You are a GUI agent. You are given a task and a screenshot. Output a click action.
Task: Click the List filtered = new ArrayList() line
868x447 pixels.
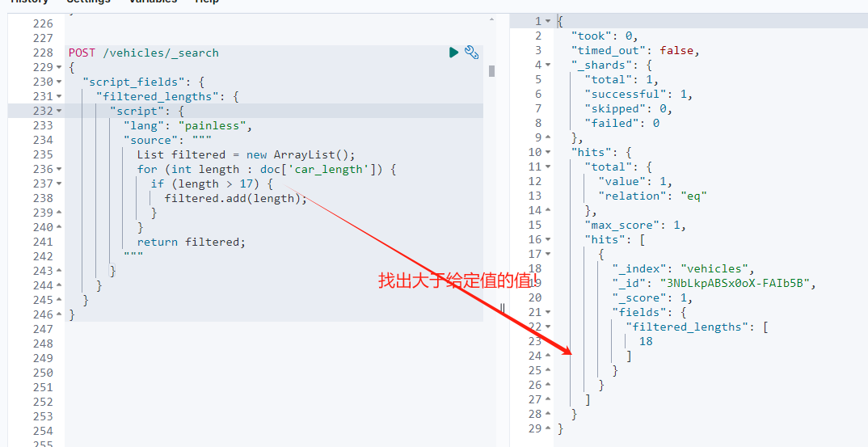click(246, 154)
